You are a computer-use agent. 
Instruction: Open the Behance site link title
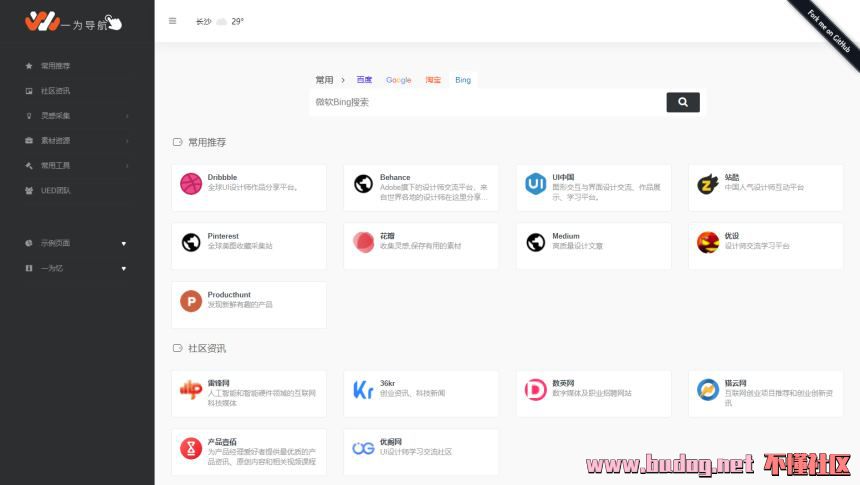(395, 177)
